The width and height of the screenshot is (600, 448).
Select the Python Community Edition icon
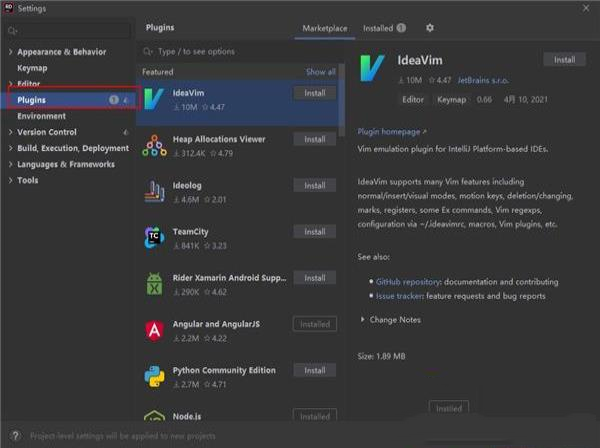point(154,375)
